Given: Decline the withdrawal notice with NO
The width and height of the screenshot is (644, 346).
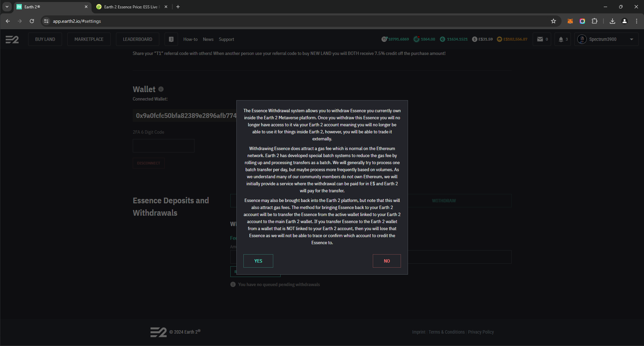Looking at the screenshot, I should pos(387,261).
